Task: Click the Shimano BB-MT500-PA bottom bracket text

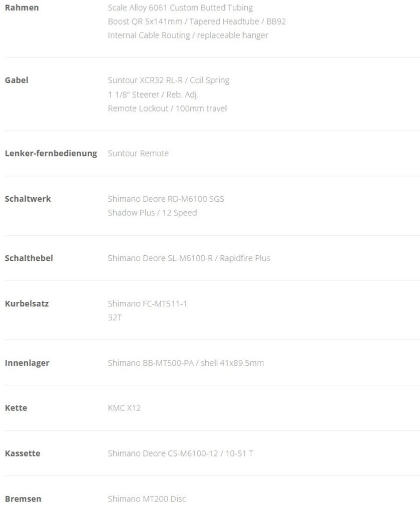Action: (186, 363)
